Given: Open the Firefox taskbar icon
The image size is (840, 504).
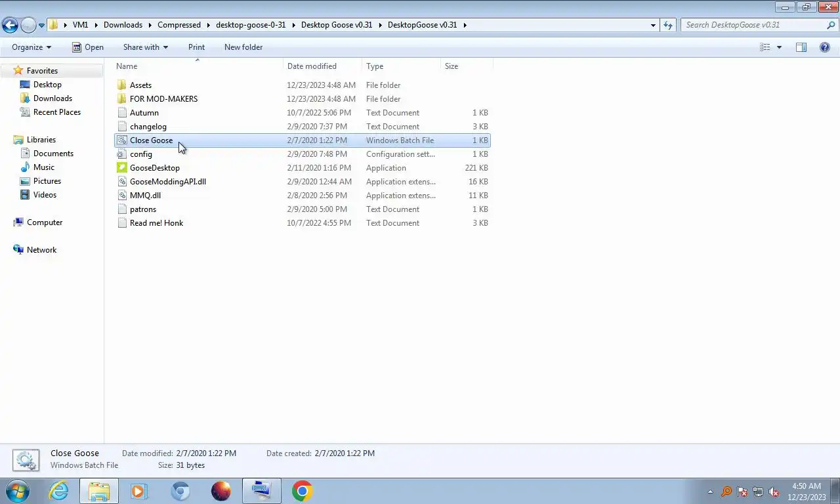Looking at the screenshot, I should tap(221, 491).
